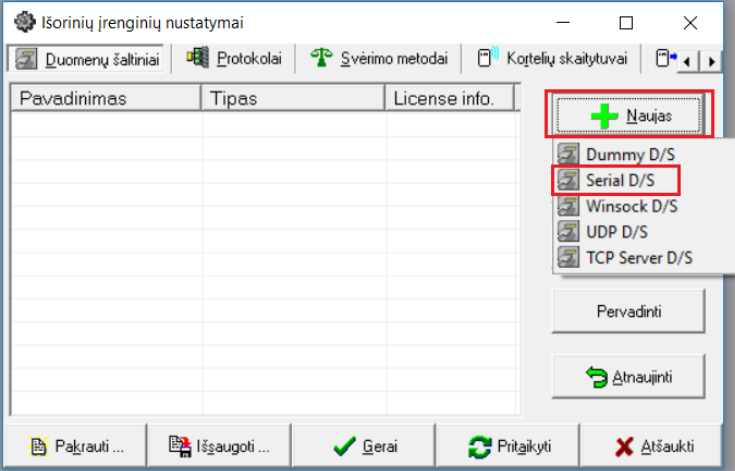
Task: Select Winsock D/S menu entry
Action: 631,206
